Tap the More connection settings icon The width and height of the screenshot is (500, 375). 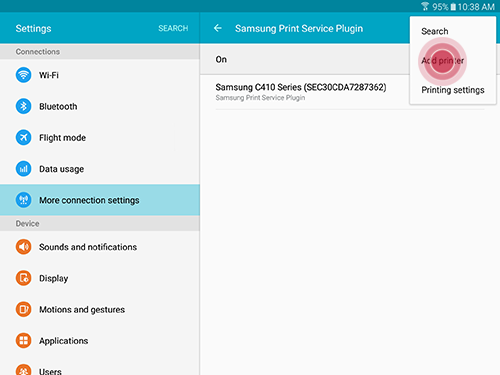pos(23,200)
